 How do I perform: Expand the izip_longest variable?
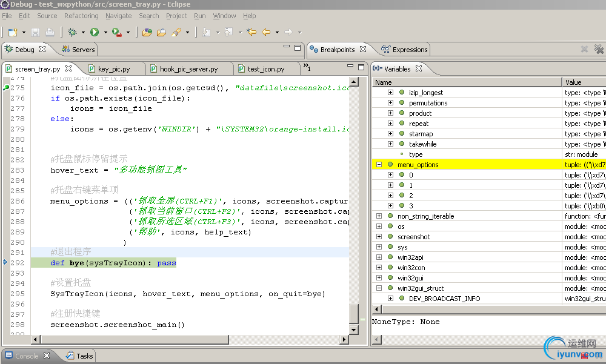[390, 92]
